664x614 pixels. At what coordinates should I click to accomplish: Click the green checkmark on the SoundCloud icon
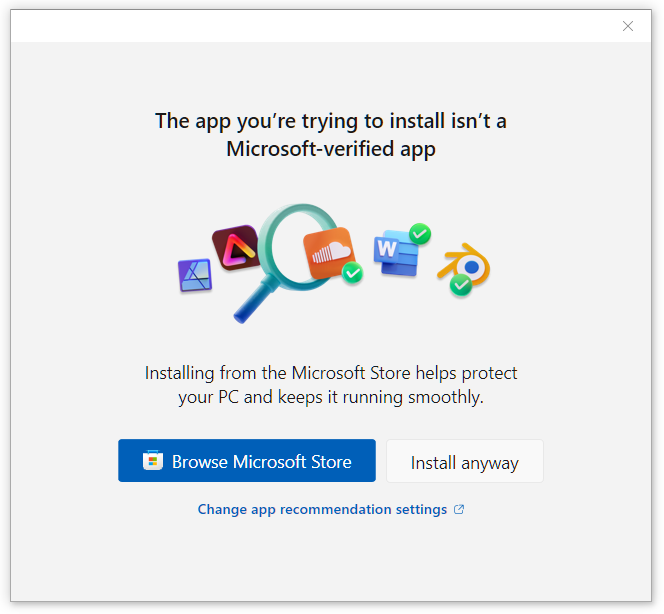(352, 273)
